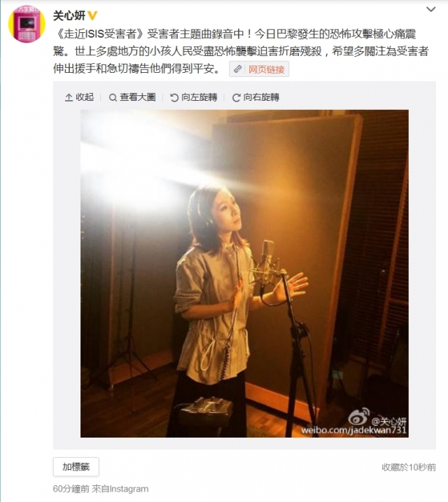The image size is (448, 502).
Task: Click the 加標籤 add tag button
Action: click(x=76, y=467)
